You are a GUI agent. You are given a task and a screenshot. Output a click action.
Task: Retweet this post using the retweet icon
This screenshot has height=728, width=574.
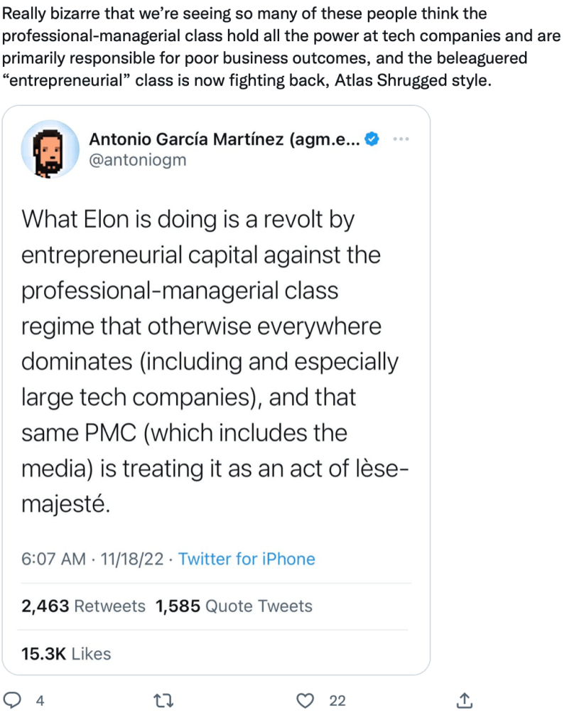(165, 701)
